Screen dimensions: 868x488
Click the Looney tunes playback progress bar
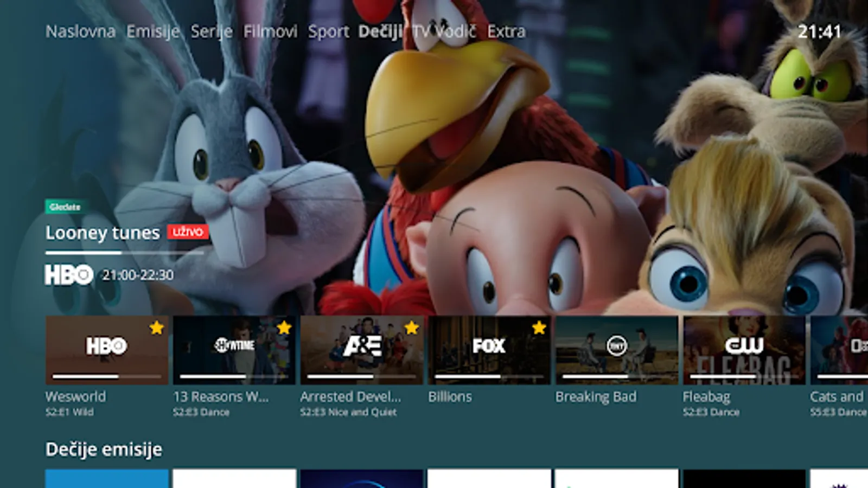[x=125, y=253]
